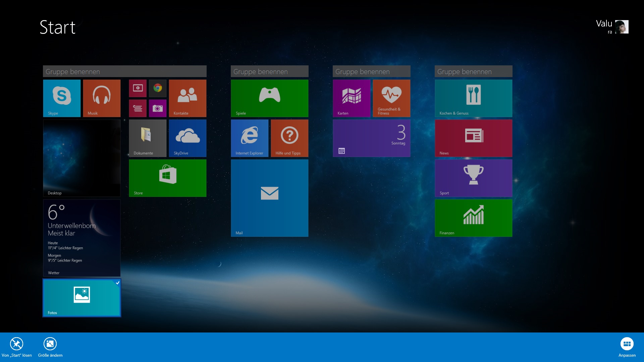644x362 pixels.
Task: Open the Store tile
Action: pyautogui.click(x=167, y=178)
